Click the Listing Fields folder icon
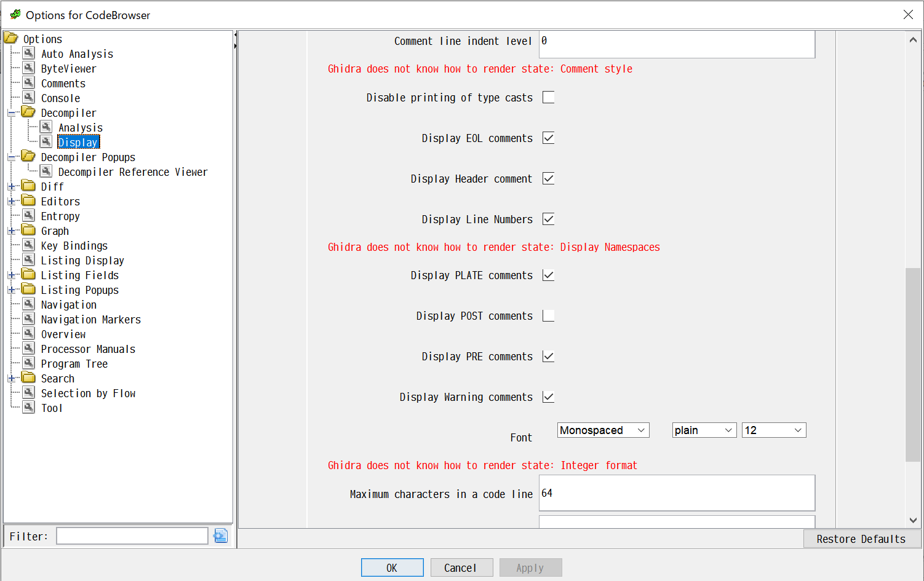 [x=28, y=274]
